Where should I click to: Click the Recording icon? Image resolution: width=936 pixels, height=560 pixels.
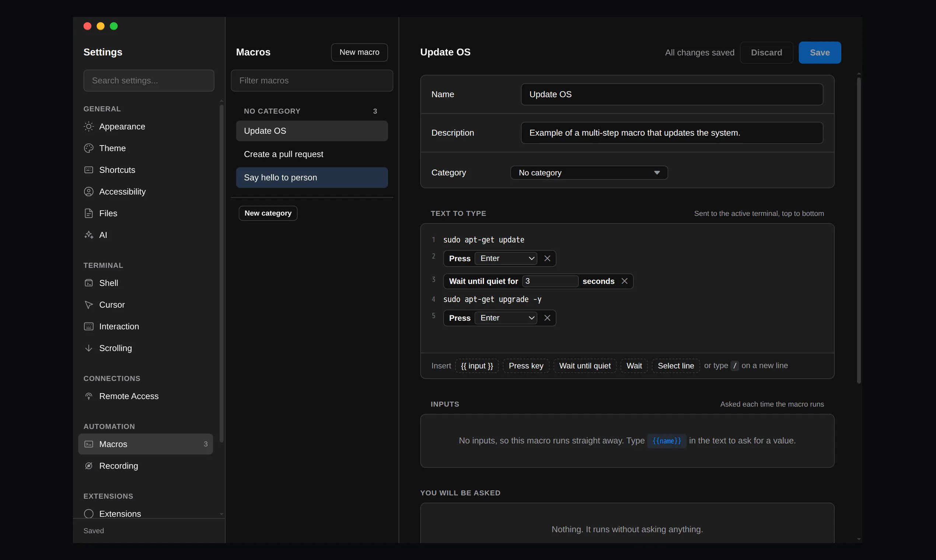(x=89, y=466)
